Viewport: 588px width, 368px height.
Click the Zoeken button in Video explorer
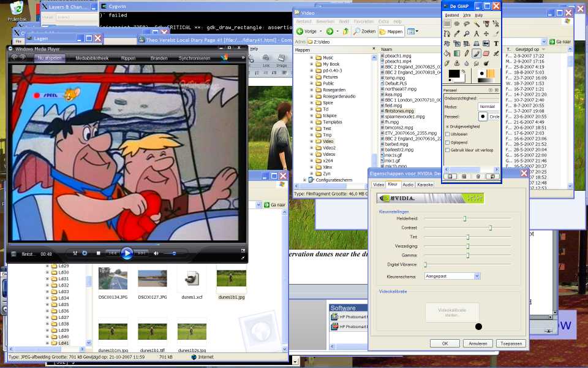pyautogui.click(x=364, y=31)
